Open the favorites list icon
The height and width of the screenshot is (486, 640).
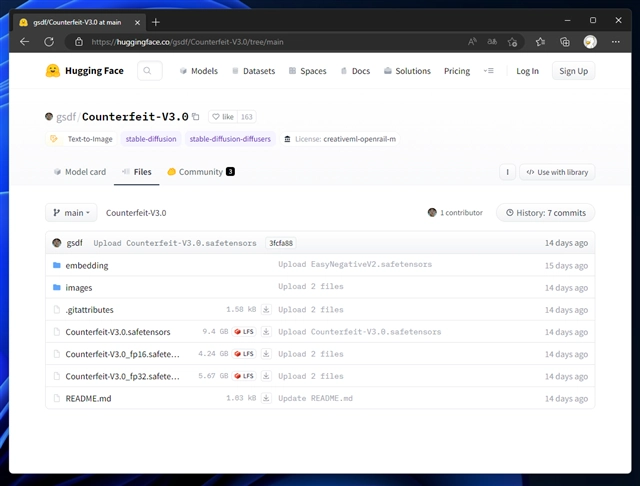pos(540,42)
